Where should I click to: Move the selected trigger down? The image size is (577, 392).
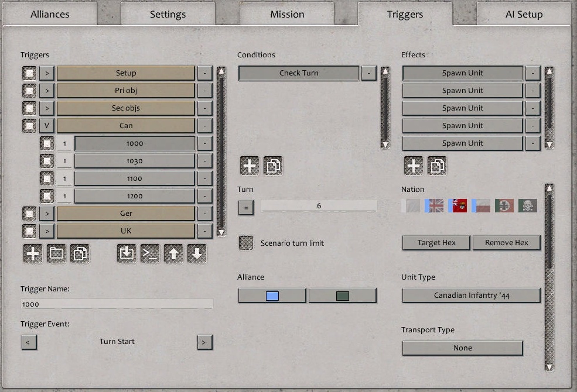(197, 253)
